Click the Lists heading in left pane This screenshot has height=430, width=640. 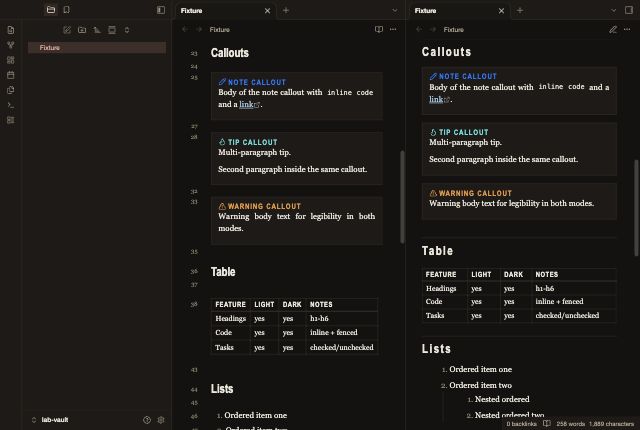tap(222, 389)
